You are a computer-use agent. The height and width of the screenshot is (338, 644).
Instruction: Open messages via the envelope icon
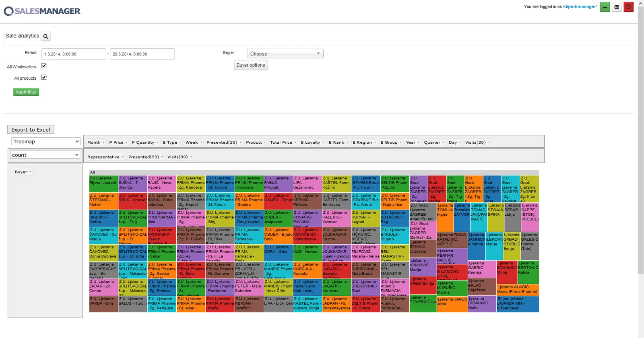point(617,7)
